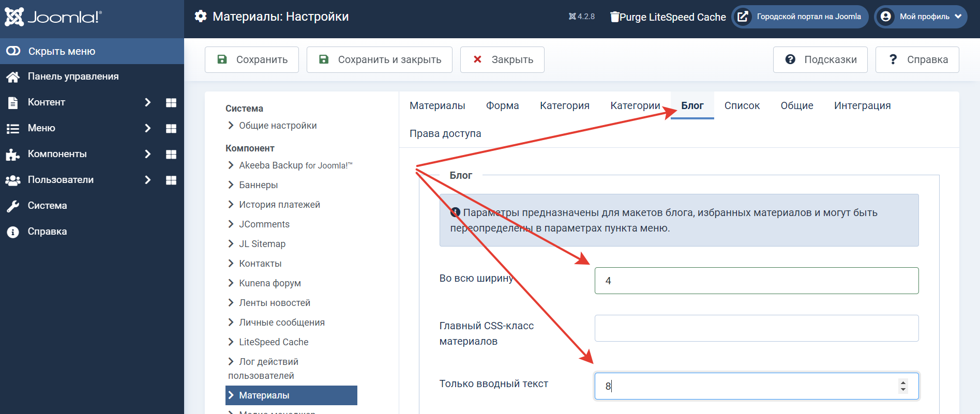Click the Главный CSS-класс материалов input field
This screenshot has height=414, width=980.
(756, 328)
